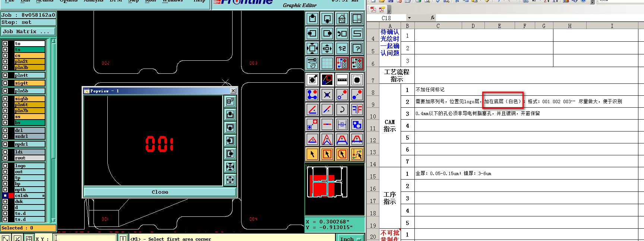
Task: Toggle the grid display icon
Action: (x=327, y=63)
